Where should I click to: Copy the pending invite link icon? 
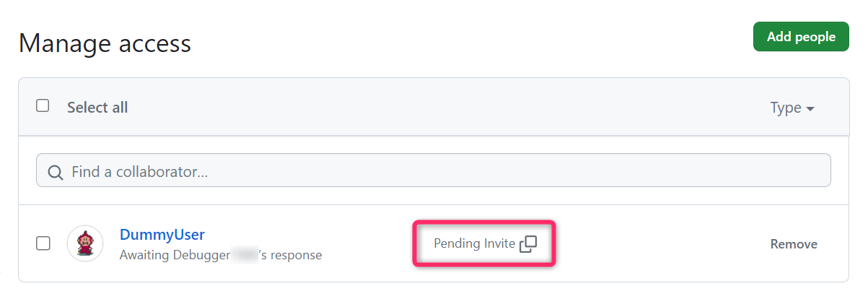click(528, 244)
